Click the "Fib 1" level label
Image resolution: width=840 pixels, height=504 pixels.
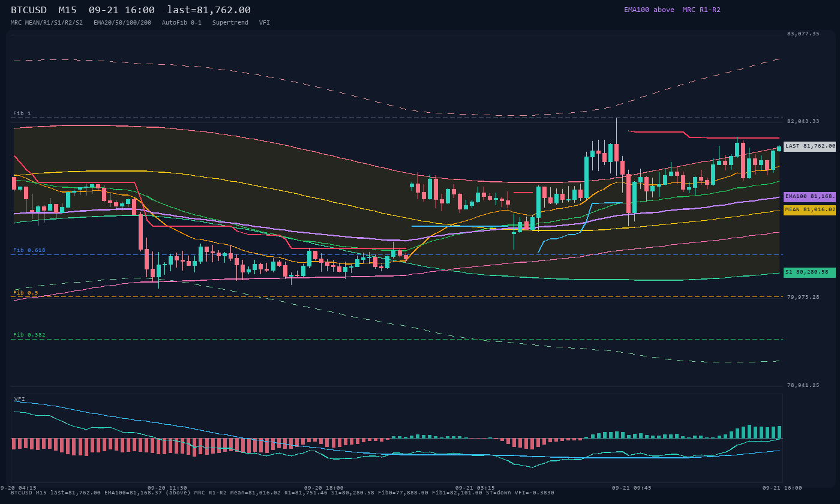click(22, 113)
